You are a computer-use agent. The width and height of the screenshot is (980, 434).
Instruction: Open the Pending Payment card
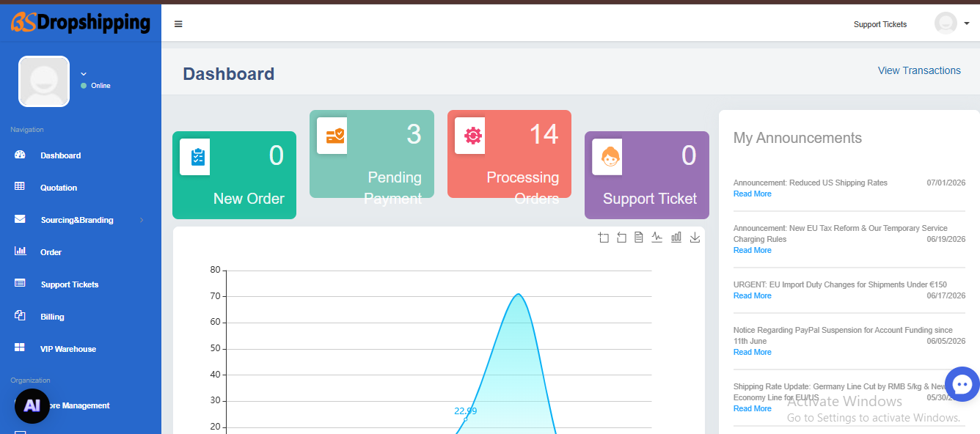pos(372,154)
